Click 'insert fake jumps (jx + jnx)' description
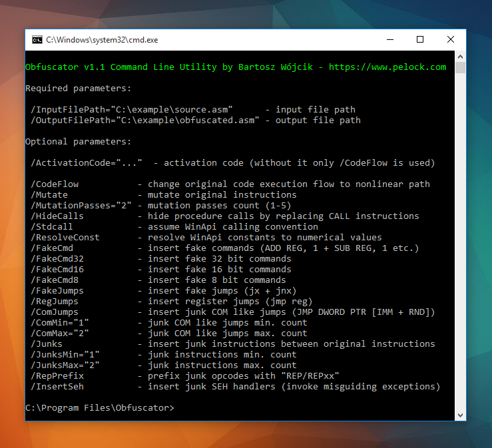The height and width of the screenshot is (448, 492). pyautogui.click(x=222, y=291)
